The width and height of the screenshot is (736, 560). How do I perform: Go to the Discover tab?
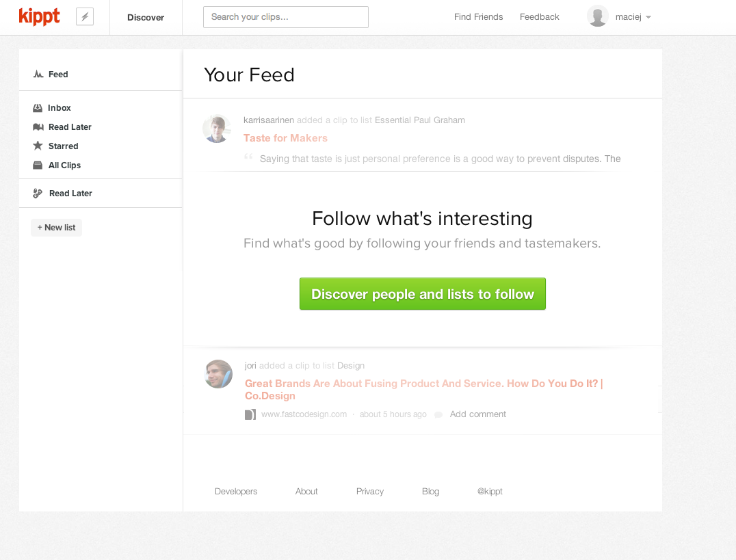[x=146, y=17]
